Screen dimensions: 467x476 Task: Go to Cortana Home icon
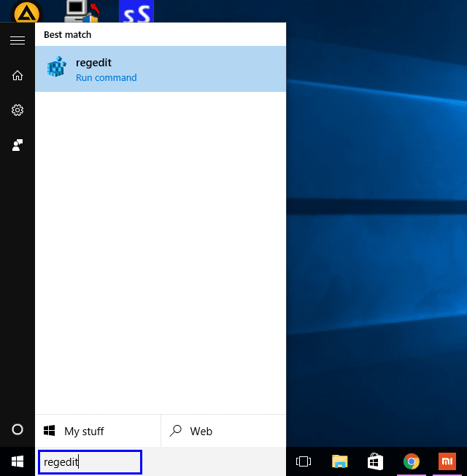(18, 75)
